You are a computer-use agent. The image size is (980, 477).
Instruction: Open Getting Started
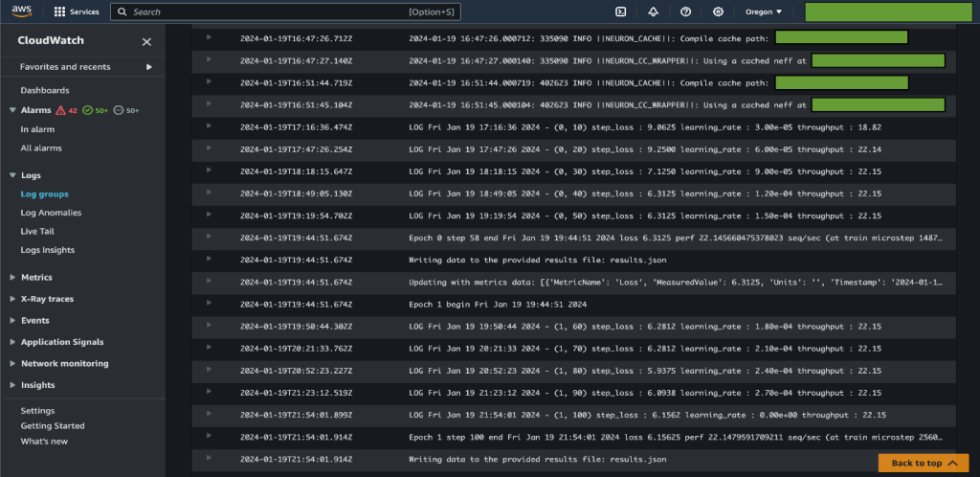[53, 425]
